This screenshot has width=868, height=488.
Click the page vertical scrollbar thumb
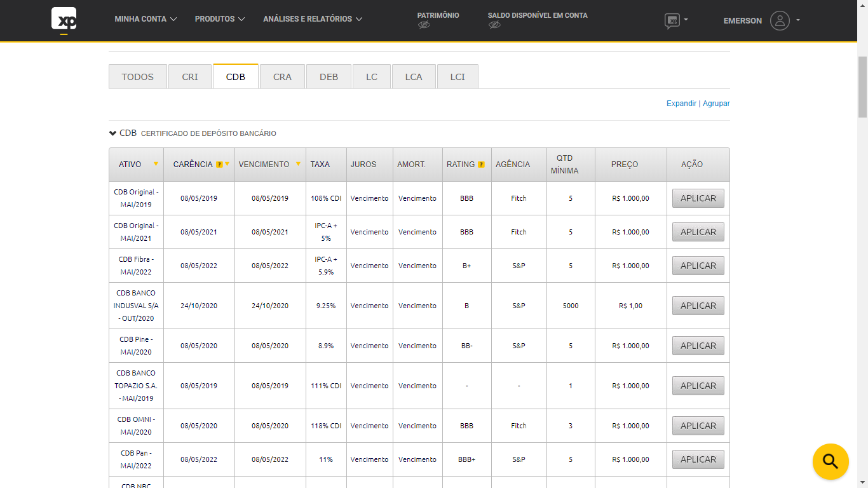862,87
